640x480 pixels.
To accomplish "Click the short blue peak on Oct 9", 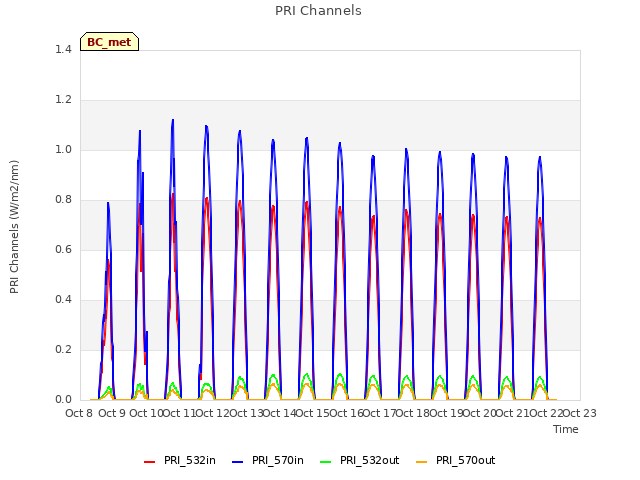I will (x=108, y=203).
